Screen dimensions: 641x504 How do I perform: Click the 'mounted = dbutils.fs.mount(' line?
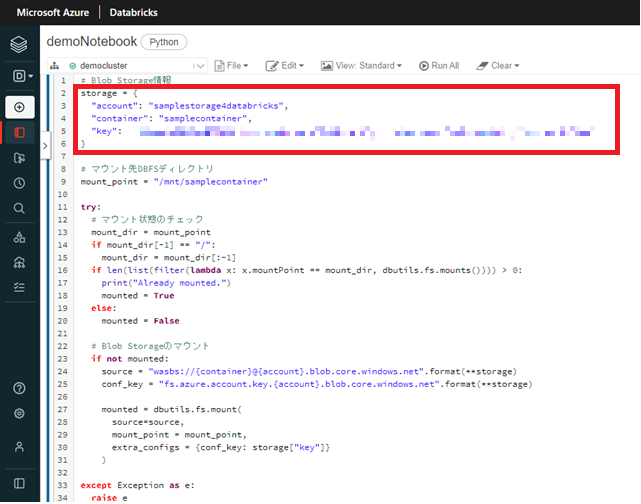point(172,410)
